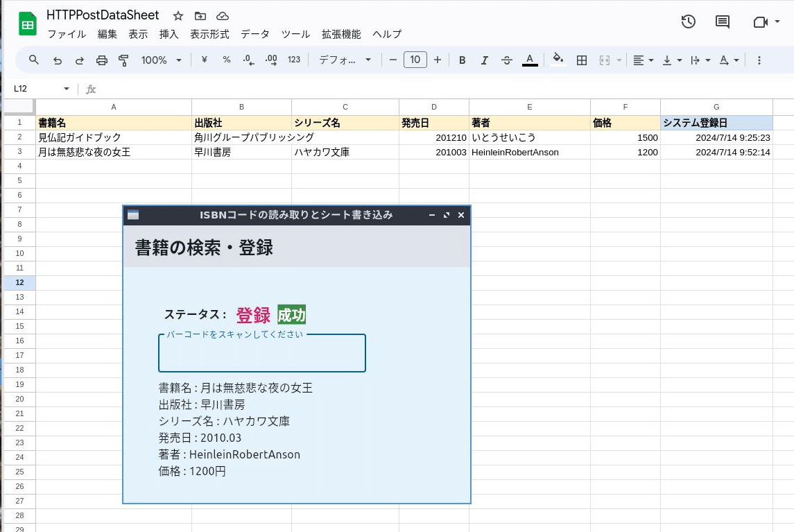Move document using folder icon
794x532 pixels.
pyautogui.click(x=200, y=16)
